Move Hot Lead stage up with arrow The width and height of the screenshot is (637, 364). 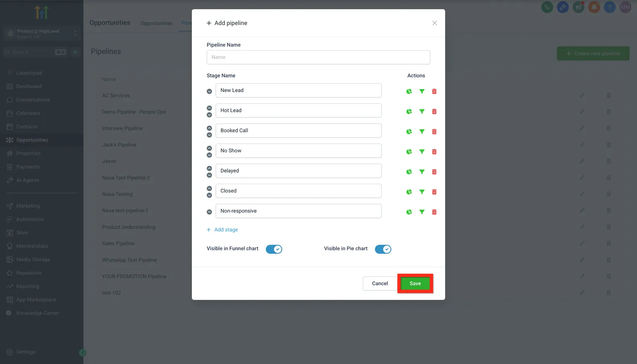coord(209,108)
